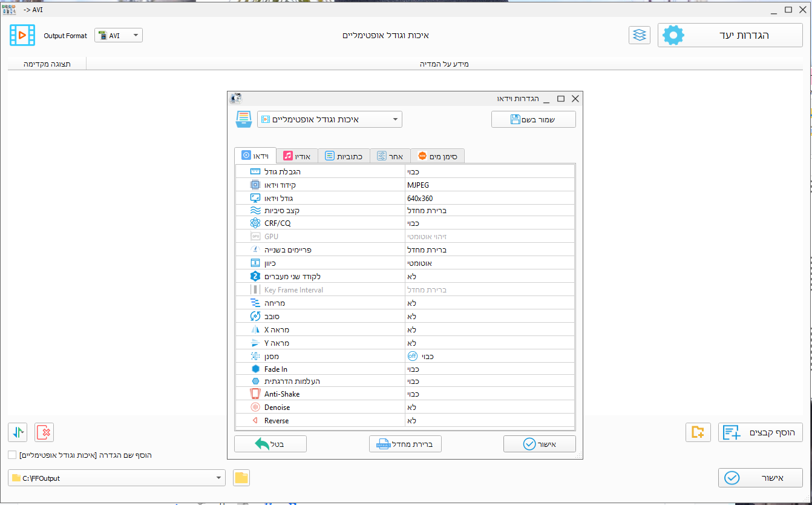812x505 pixels.
Task: Click the Reverse row label
Action: tap(277, 421)
